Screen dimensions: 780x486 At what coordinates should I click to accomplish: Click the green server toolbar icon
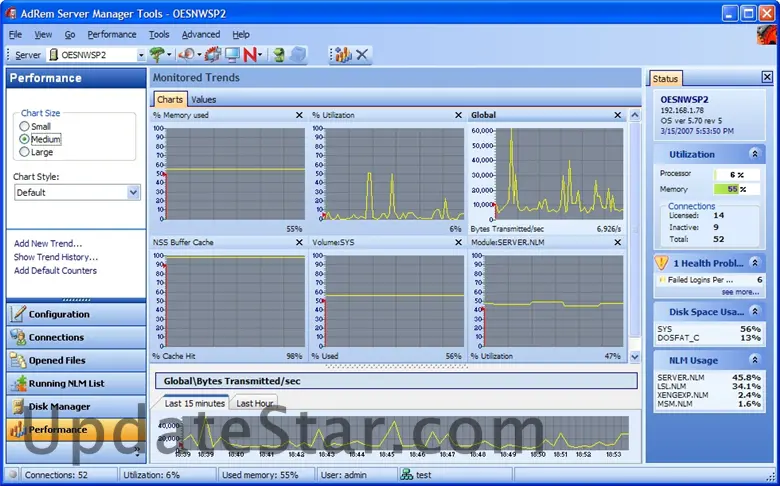point(279,54)
